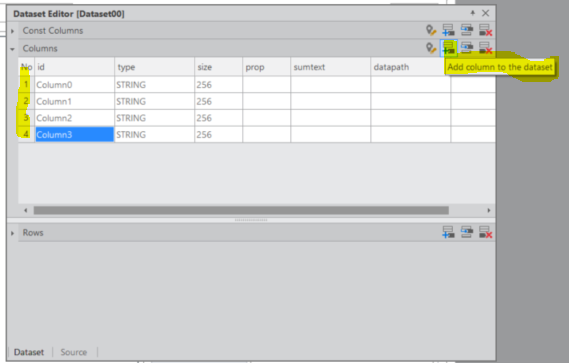This screenshot has height=363, width=569.
Task: Click the pin-and-pencil icon in Columns header
Action: tap(431, 48)
